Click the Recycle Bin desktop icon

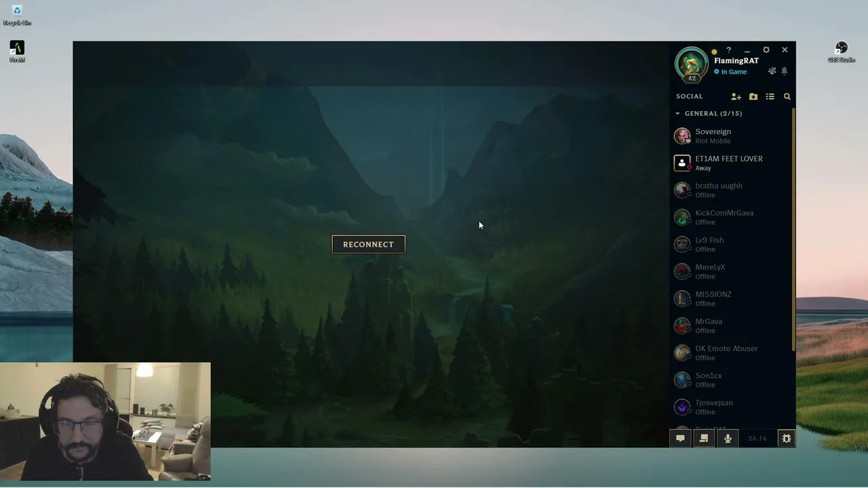click(x=17, y=15)
